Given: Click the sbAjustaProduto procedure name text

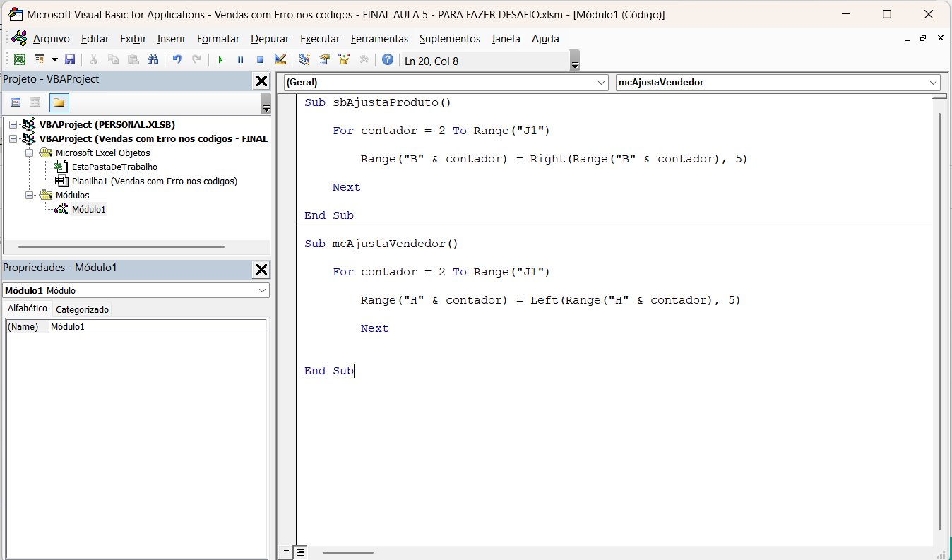Looking at the screenshot, I should click(386, 102).
